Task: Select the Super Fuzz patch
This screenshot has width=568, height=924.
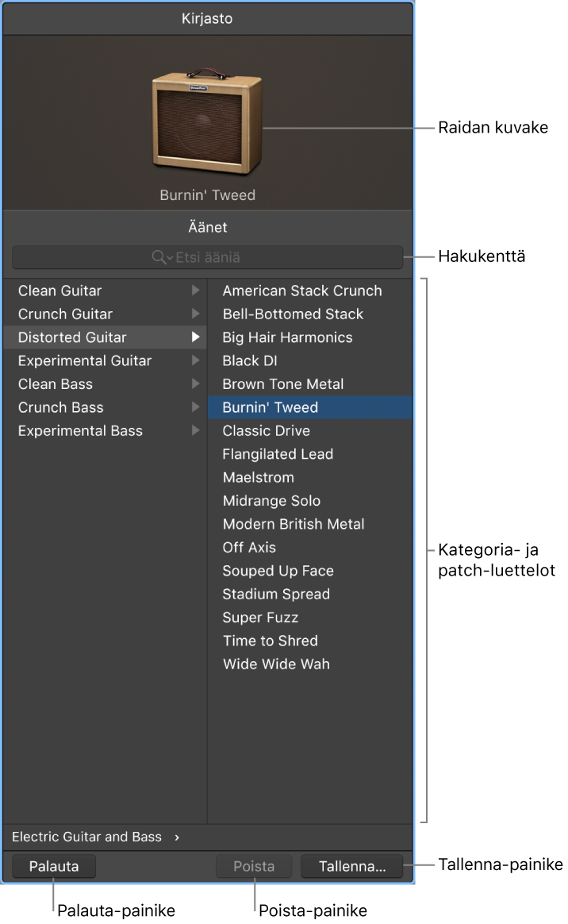Action: (260, 618)
